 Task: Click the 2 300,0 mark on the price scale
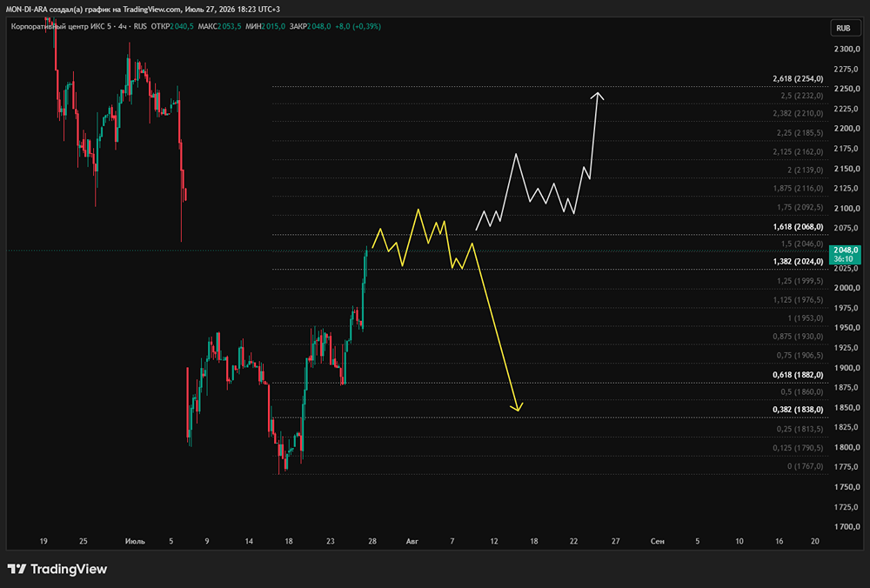[x=847, y=49]
